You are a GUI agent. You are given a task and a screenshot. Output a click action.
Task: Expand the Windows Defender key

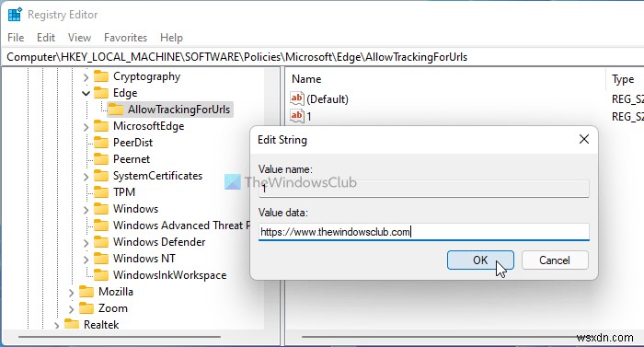pyautogui.click(x=86, y=243)
